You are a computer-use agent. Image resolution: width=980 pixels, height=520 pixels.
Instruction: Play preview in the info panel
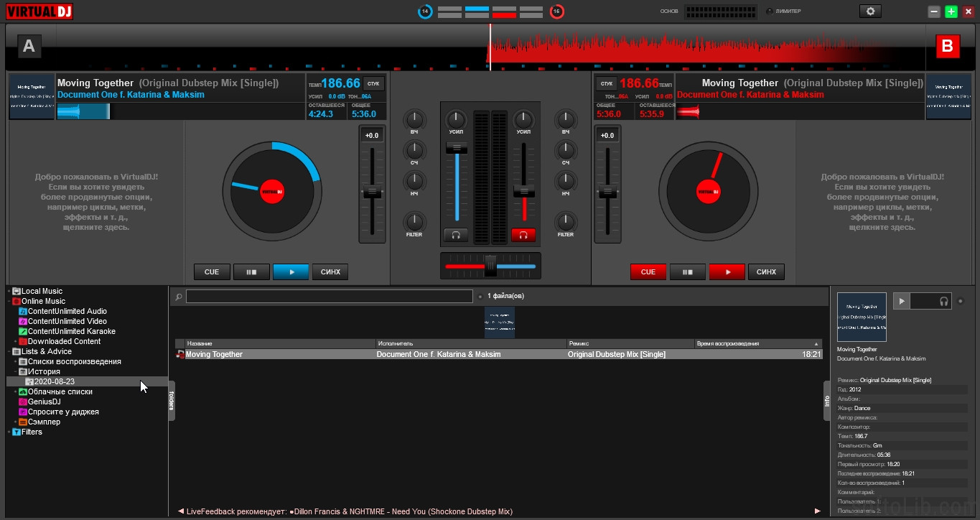click(x=902, y=301)
